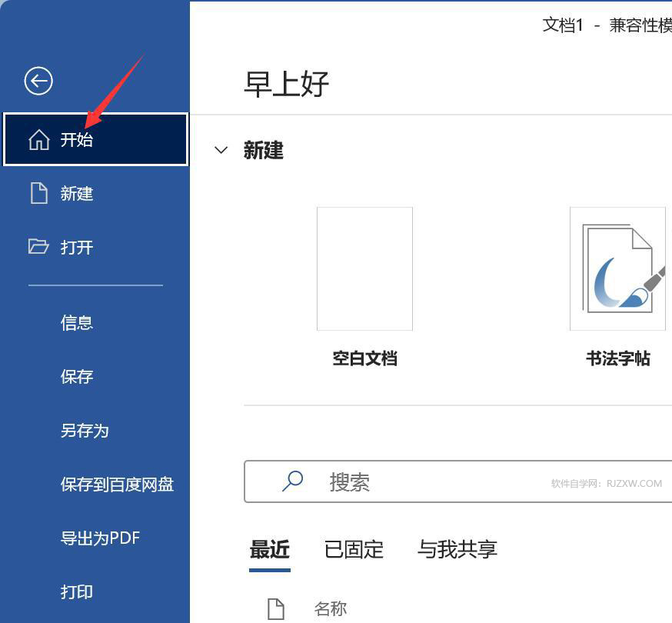Click the back arrow to exit backstage view
Screen dimensions: 672x623
tap(38, 81)
